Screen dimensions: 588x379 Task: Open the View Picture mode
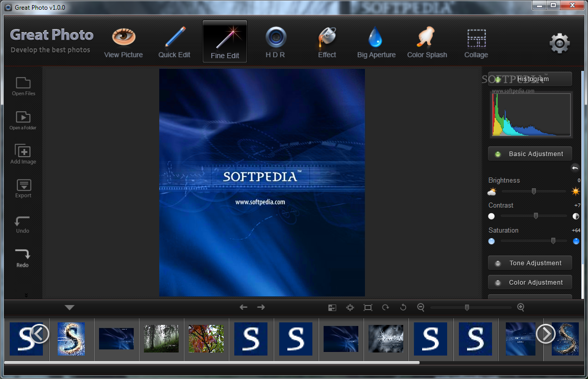pos(124,43)
